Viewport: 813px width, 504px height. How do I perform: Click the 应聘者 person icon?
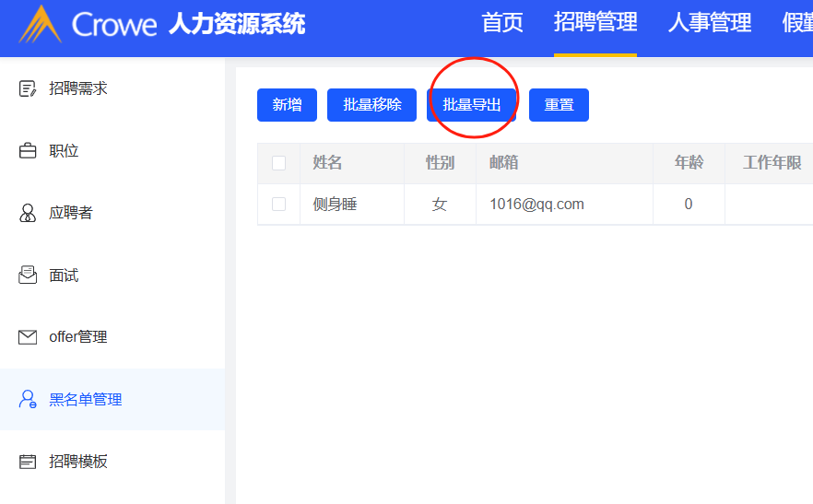point(28,213)
